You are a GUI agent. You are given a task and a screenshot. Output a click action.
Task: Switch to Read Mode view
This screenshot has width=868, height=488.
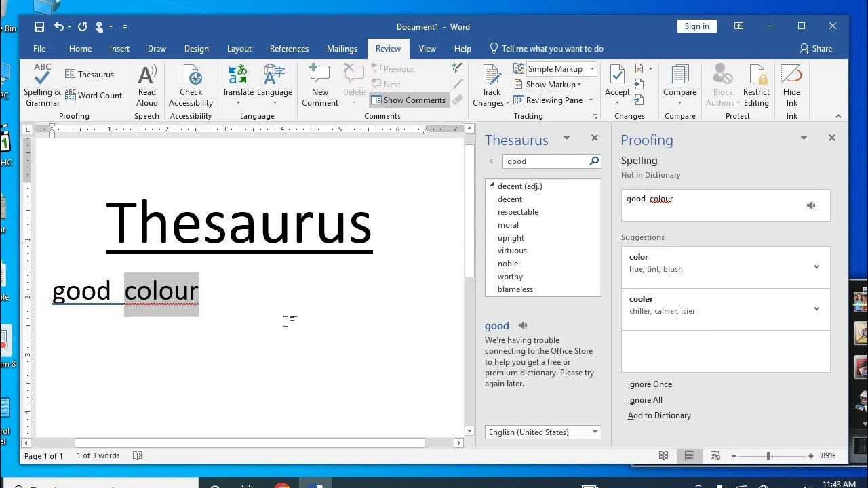664,456
